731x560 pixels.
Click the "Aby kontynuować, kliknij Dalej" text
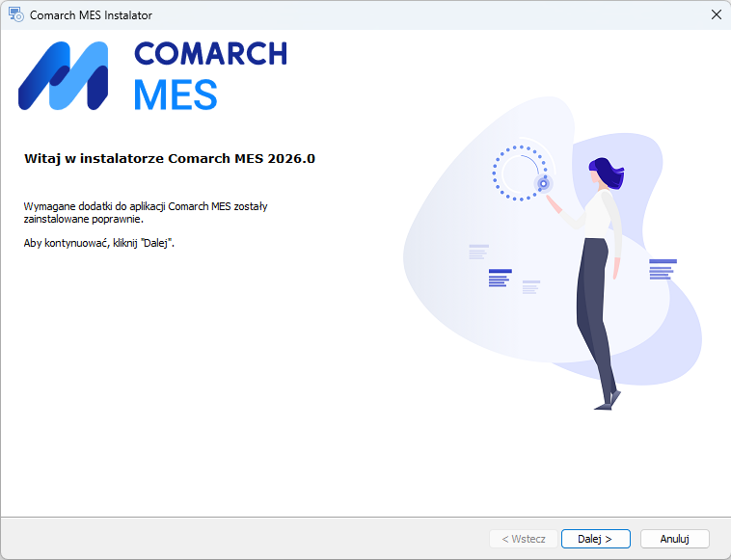[98, 243]
